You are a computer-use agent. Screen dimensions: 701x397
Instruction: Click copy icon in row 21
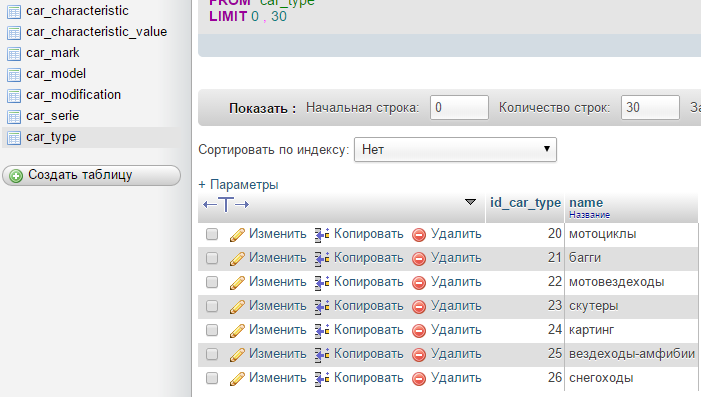[x=322, y=258]
